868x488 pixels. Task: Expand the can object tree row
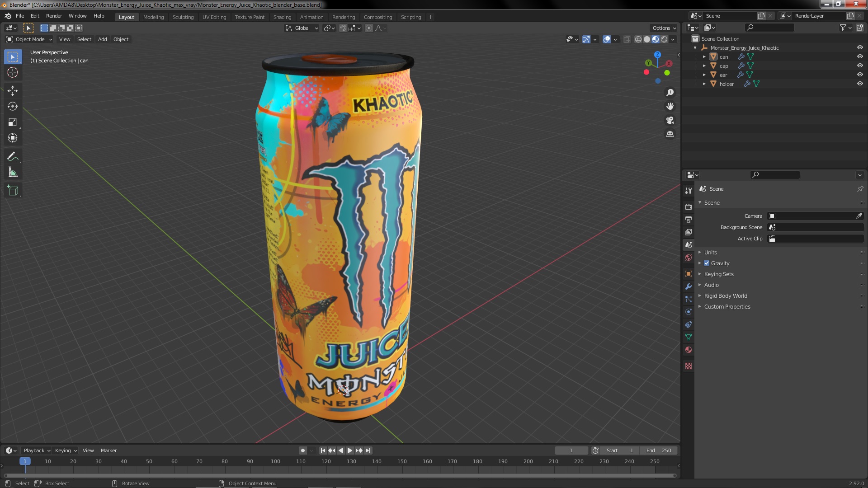click(704, 57)
